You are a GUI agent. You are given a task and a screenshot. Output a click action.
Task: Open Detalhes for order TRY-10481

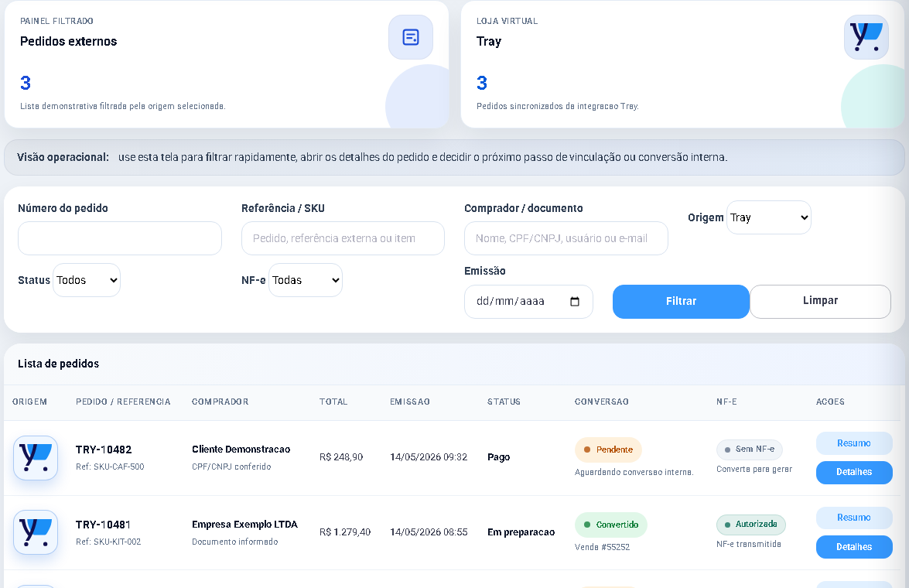point(854,547)
